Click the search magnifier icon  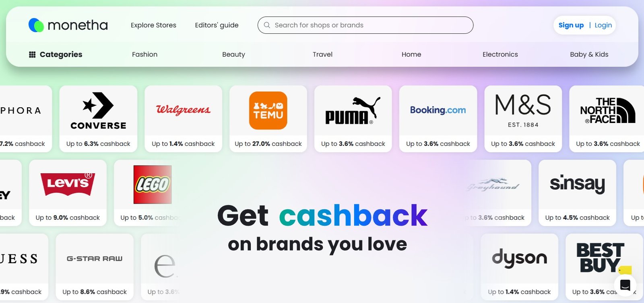[x=267, y=25]
